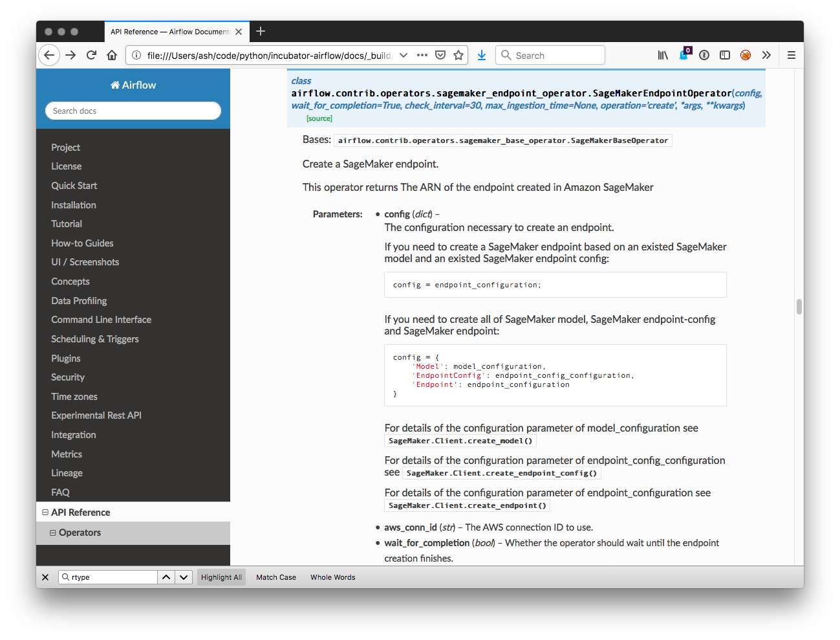Click the notification extension with badge
Viewport: 840px width, 640px height.
click(x=685, y=54)
